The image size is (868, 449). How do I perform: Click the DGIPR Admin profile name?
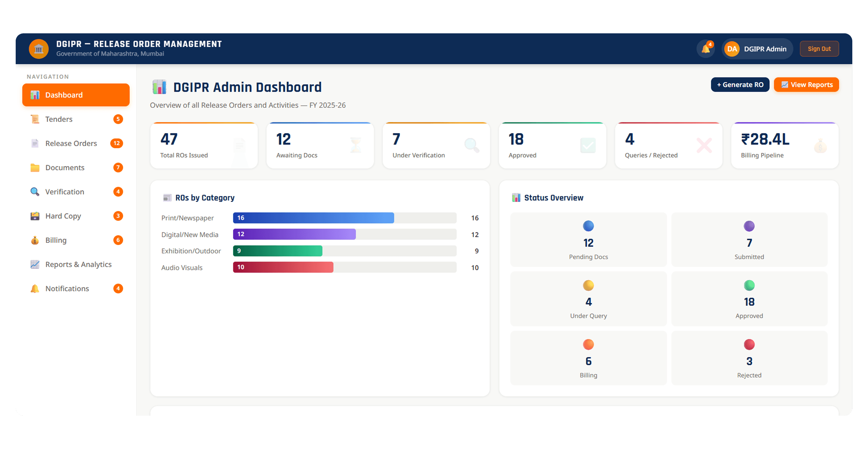click(765, 49)
